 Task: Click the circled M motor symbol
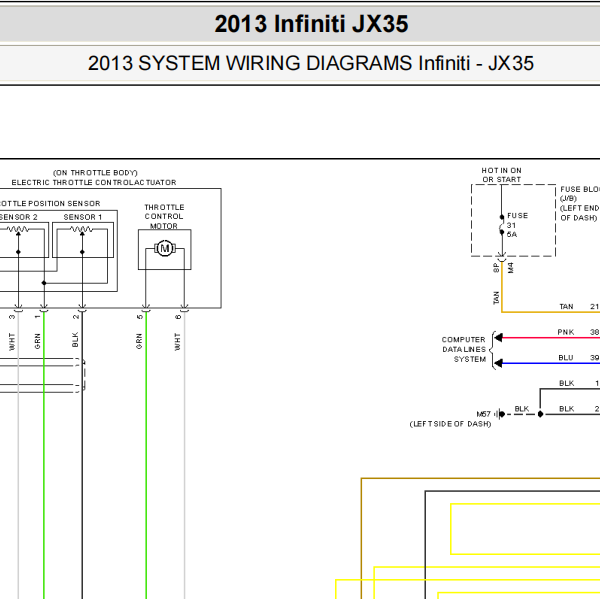tap(165, 248)
